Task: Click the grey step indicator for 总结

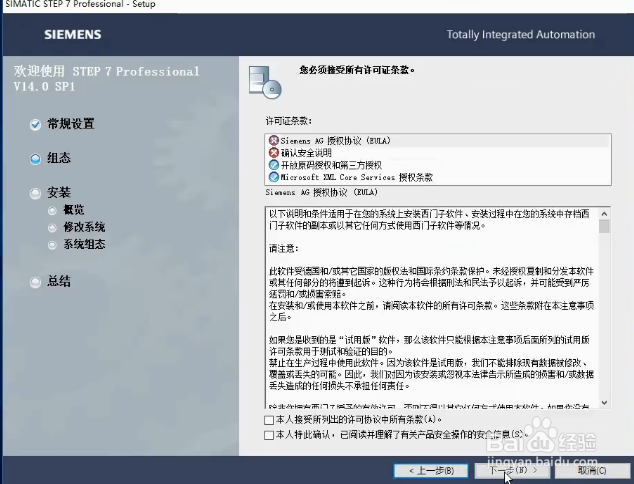Action: (36, 282)
